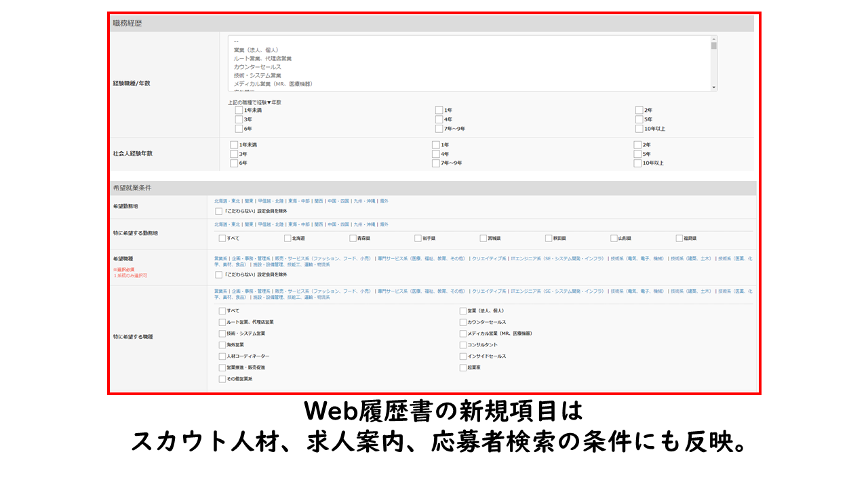Screen dimensions: 868x488
Task: Check the 青森県 prefecture checkbox
Action: pos(353,238)
